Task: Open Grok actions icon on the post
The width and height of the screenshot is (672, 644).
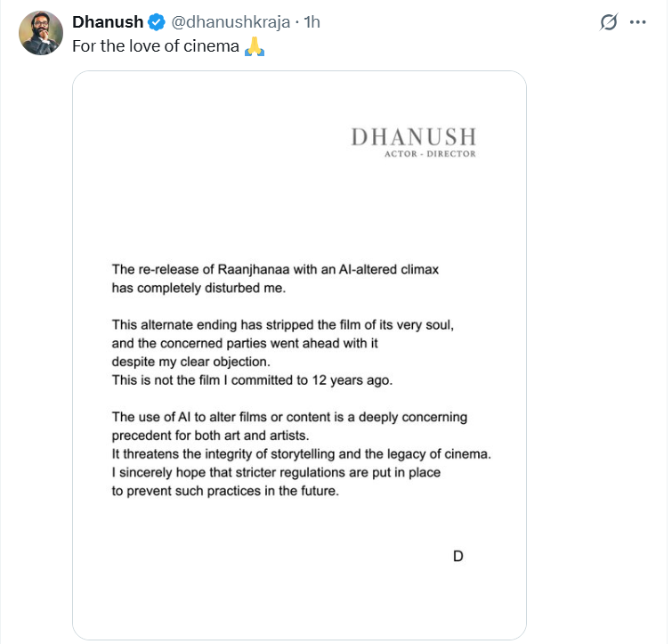Action: click(x=609, y=22)
